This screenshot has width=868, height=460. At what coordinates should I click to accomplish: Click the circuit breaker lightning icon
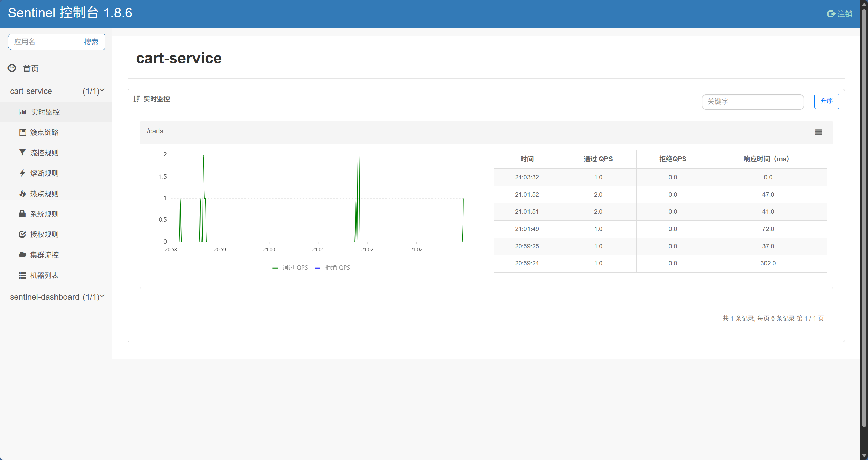[22, 173]
